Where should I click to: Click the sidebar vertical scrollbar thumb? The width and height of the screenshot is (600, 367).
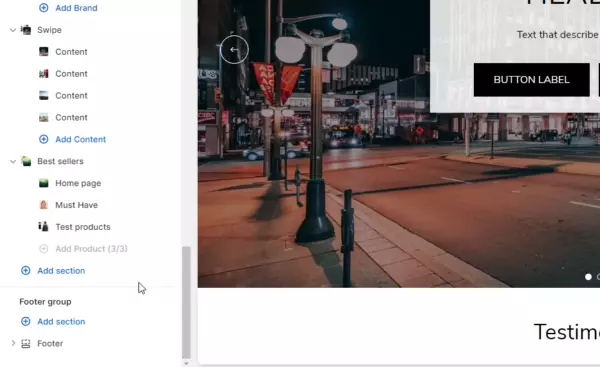click(x=186, y=302)
